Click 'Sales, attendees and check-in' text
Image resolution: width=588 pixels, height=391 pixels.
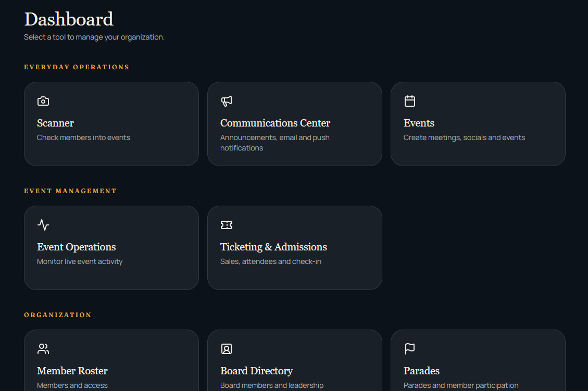[x=271, y=262]
